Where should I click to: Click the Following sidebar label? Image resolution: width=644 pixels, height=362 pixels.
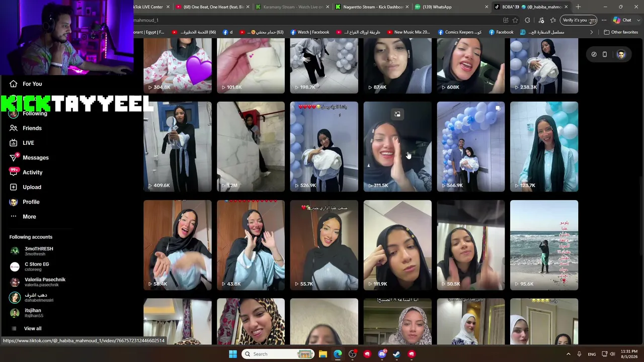pyautogui.click(x=35, y=114)
